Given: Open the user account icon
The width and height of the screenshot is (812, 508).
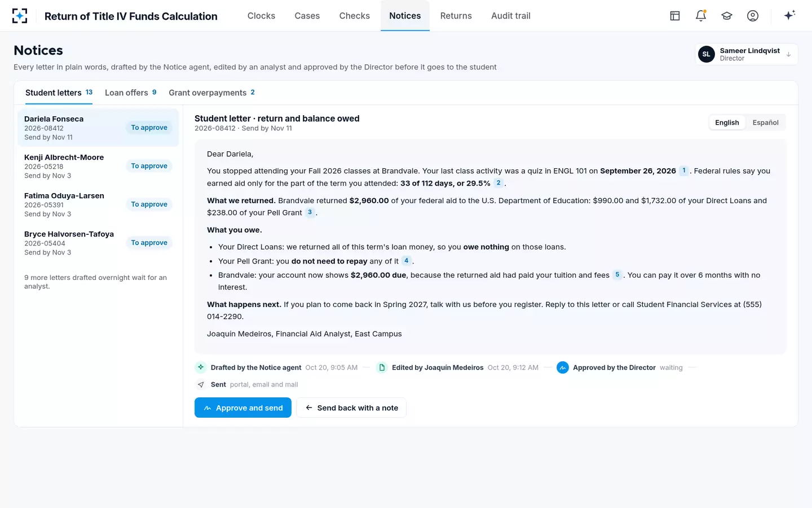Looking at the screenshot, I should [x=753, y=16].
